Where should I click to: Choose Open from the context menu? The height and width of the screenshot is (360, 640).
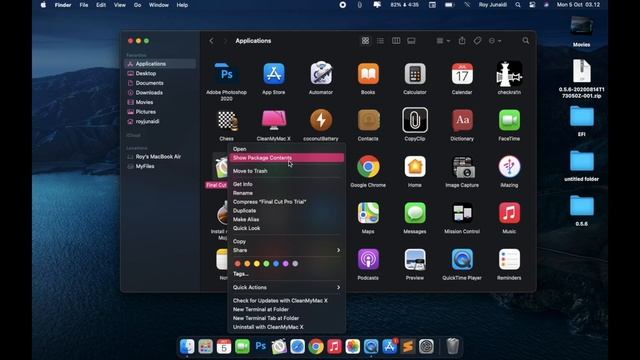286,149
